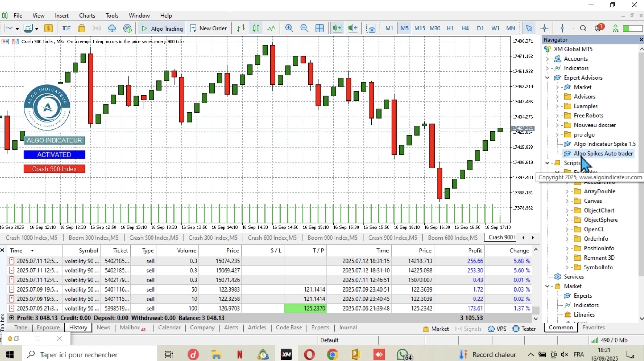Take chart screenshot with camera icon

click(x=371, y=29)
